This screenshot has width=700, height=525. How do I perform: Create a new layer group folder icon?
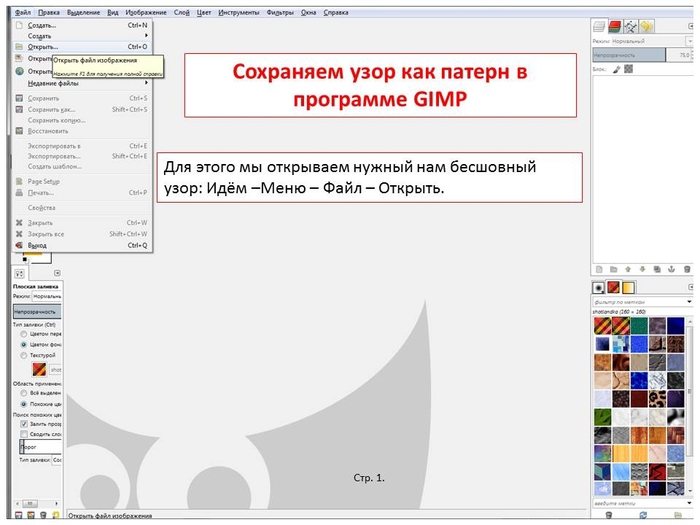tap(614, 269)
